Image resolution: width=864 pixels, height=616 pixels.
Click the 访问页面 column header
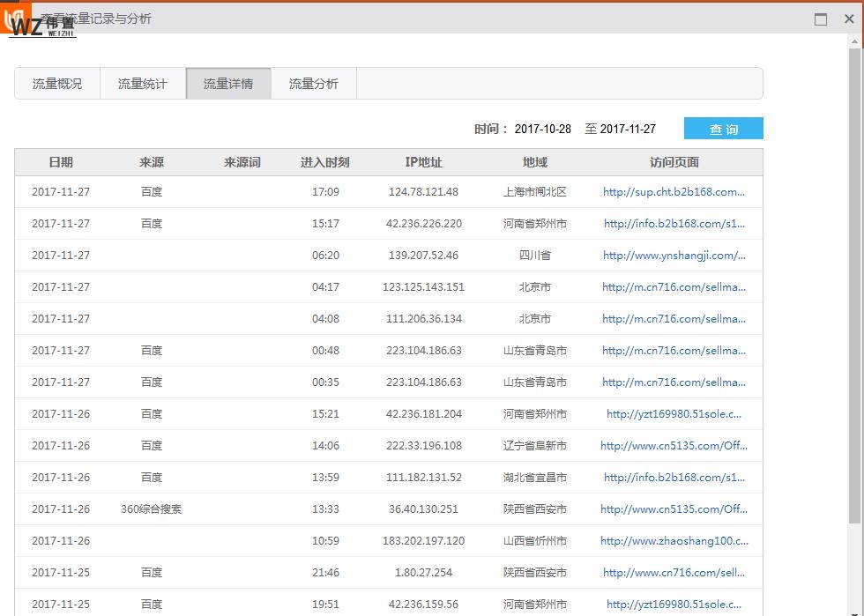pos(674,162)
